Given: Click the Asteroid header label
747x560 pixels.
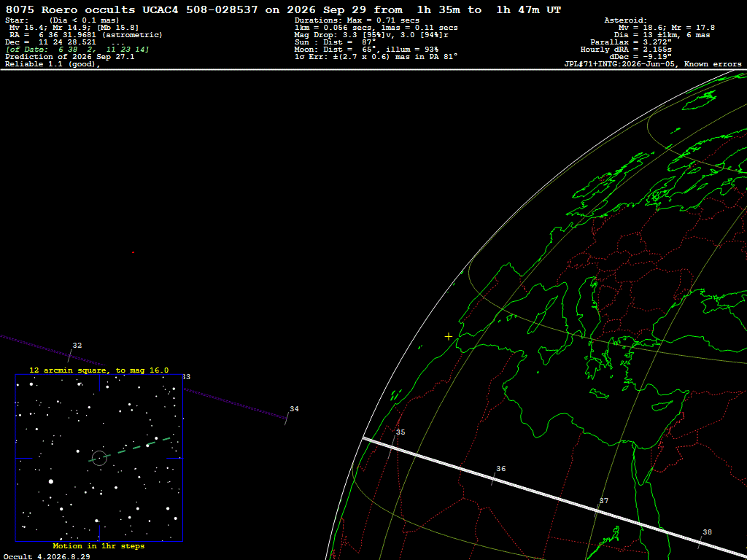Looking at the screenshot, I should click(x=625, y=20).
